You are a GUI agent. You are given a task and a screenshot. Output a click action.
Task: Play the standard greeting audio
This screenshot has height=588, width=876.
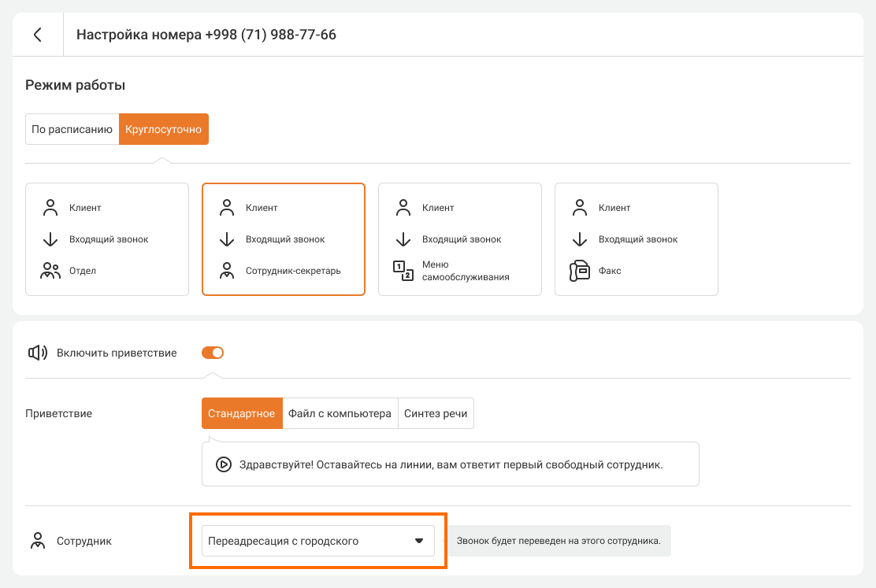[x=224, y=464]
